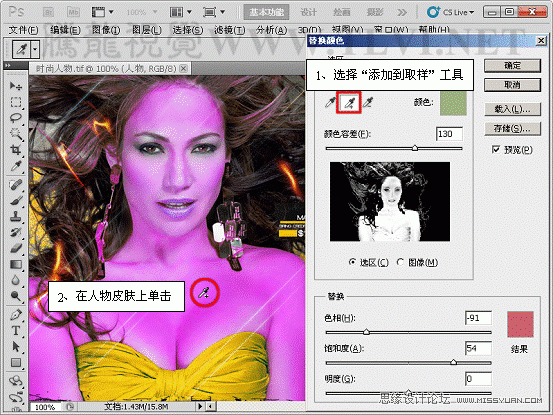Screen dimensions: 553x415
Task: Select the Lasso tool
Action: tap(16, 118)
